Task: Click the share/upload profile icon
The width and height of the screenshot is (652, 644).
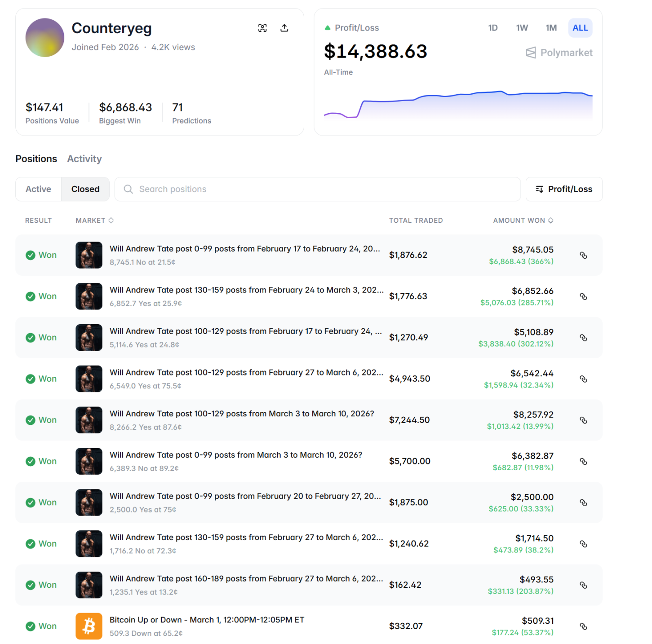Action: pyautogui.click(x=284, y=28)
